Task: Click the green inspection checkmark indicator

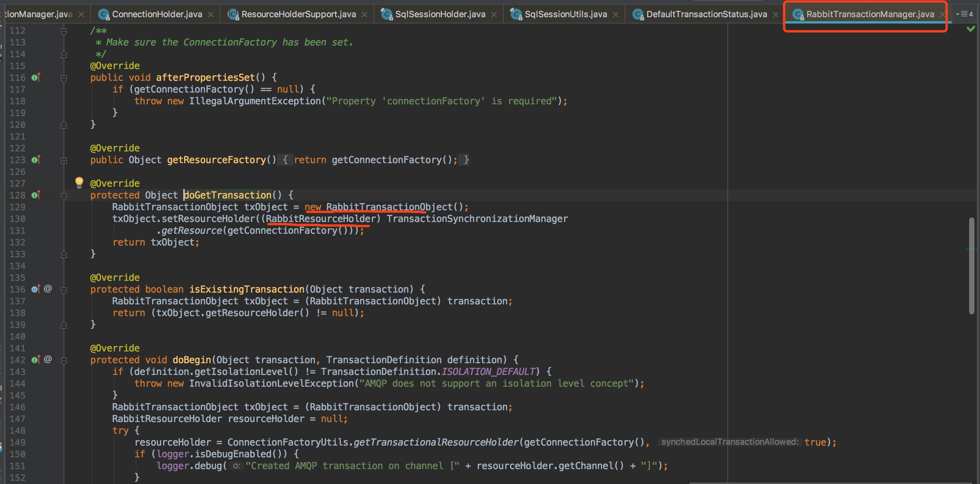Action: [971, 29]
